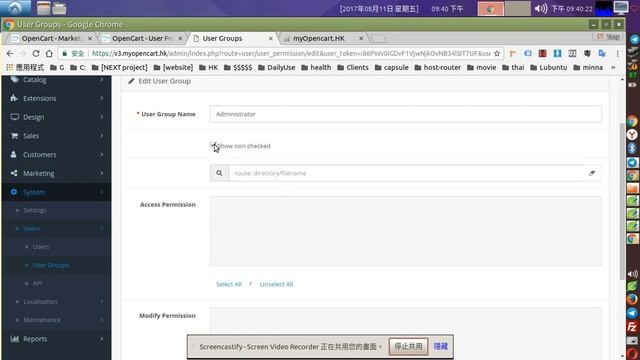Expand the Design sidebar menu
640x360 pixels.
point(56,117)
